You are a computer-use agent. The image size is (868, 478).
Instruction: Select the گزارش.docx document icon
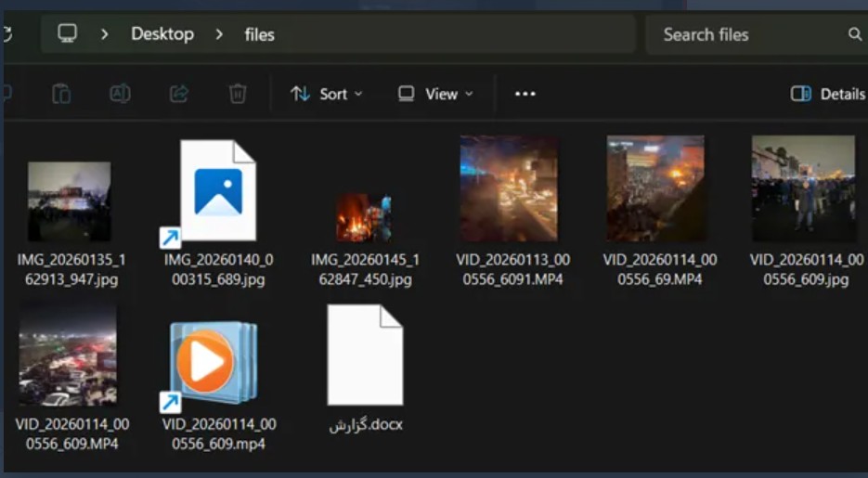pyautogui.click(x=365, y=355)
